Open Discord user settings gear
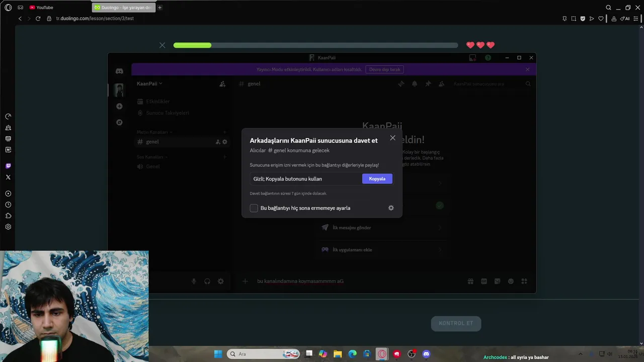The image size is (644, 362). tap(221, 282)
